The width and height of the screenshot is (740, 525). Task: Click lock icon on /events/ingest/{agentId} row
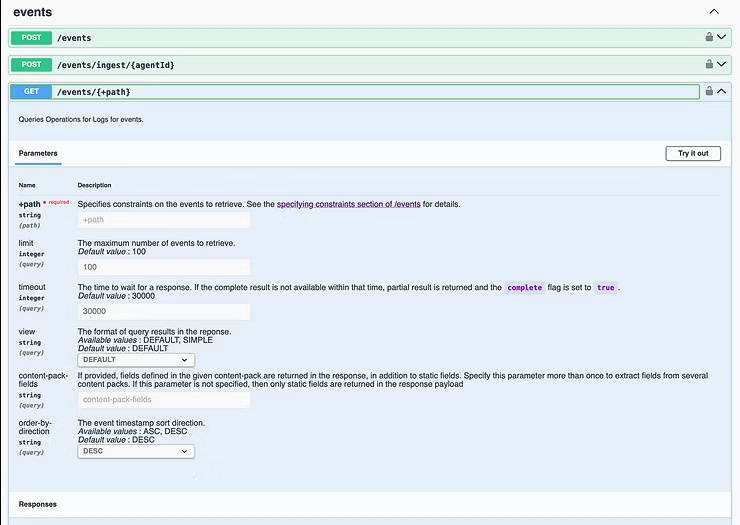[x=709, y=65]
